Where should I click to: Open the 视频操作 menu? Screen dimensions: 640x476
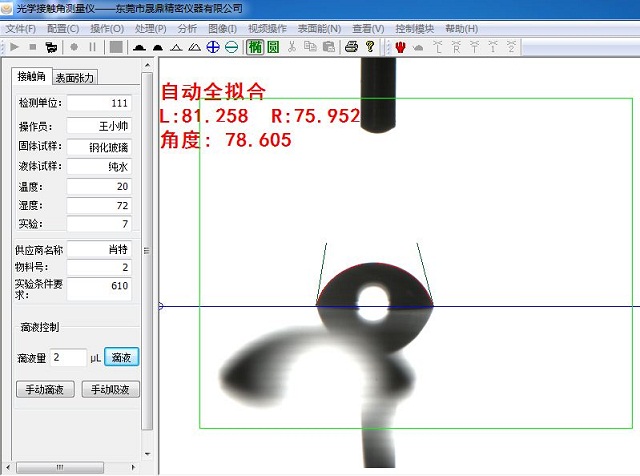267,29
